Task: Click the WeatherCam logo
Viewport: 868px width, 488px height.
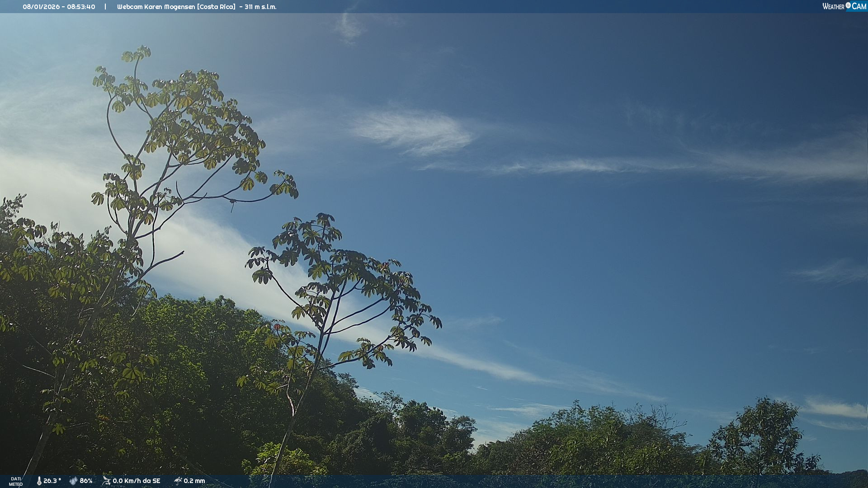Action: pos(844,6)
